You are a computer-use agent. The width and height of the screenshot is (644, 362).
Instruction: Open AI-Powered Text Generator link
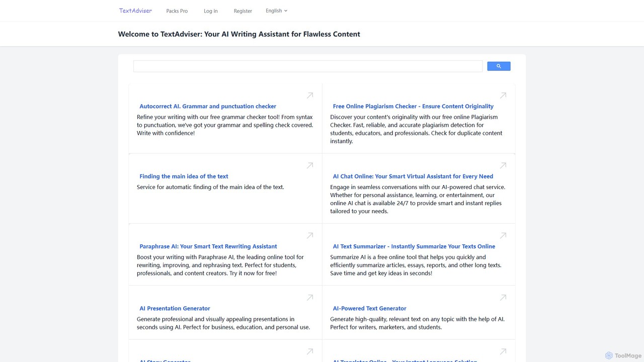pyautogui.click(x=369, y=308)
